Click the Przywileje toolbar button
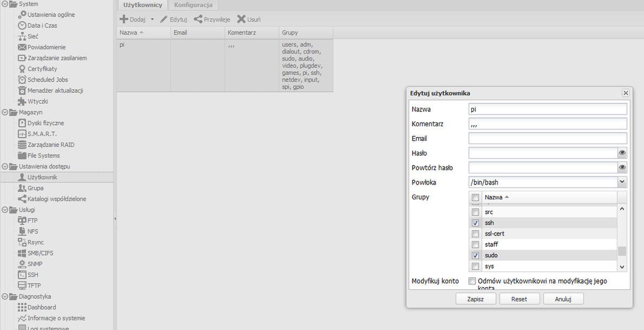Viewport: 644px width, 330px height. click(x=212, y=20)
